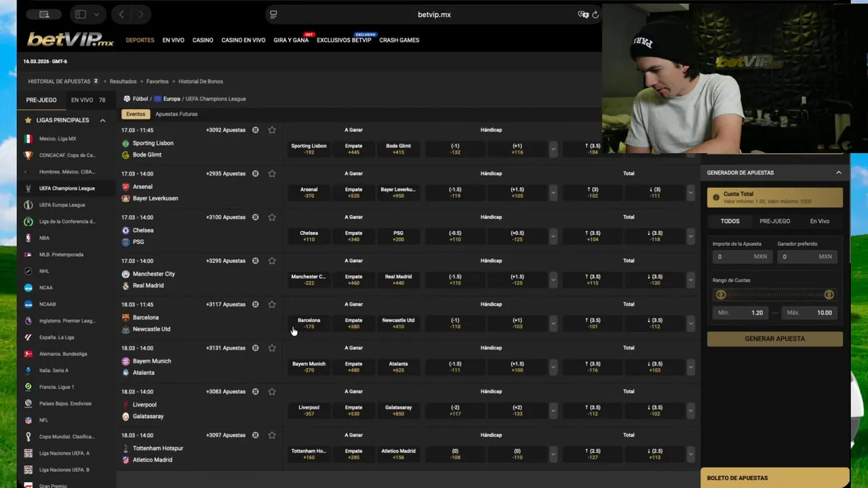868x488 pixels.
Task: Open CRASH GAMES menu item
Action: [399, 40]
